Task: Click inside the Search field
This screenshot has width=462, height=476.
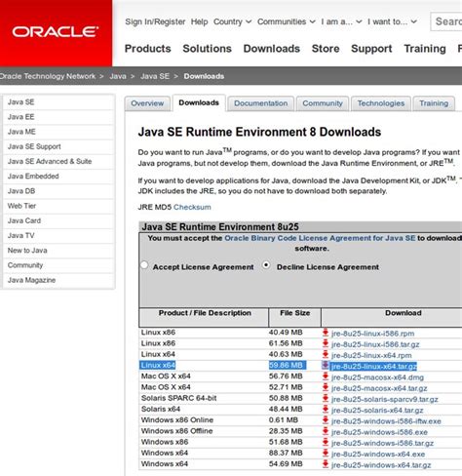Action: [x=446, y=21]
